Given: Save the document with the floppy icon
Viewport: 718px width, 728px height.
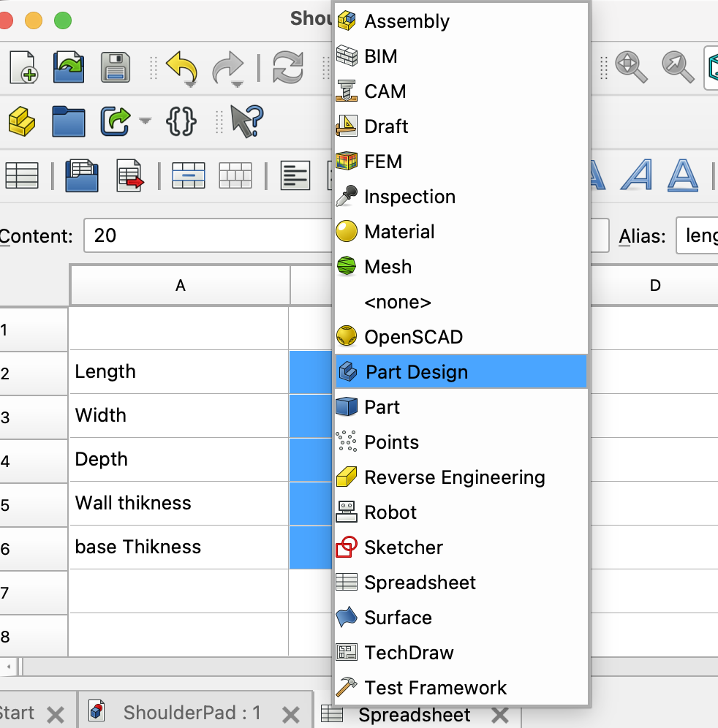Looking at the screenshot, I should click(116, 67).
